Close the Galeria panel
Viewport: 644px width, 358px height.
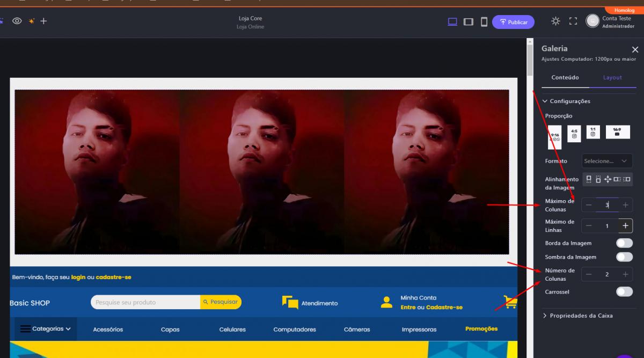click(x=635, y=49)
